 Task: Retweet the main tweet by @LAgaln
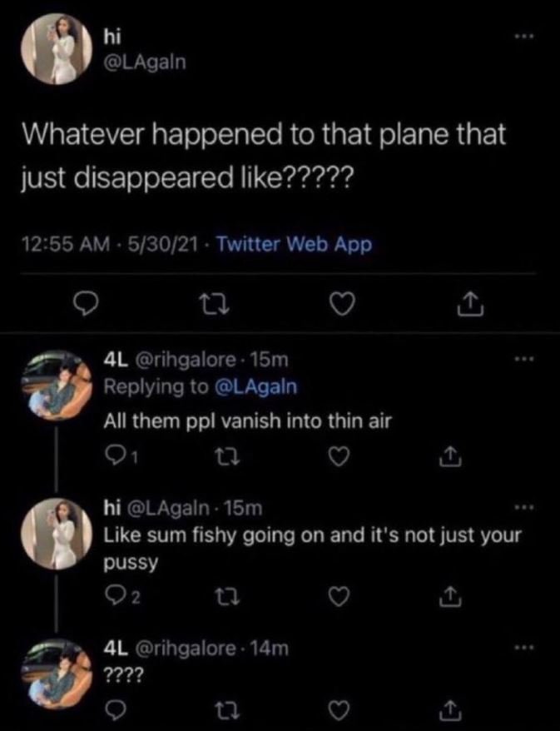pos(216,306)
